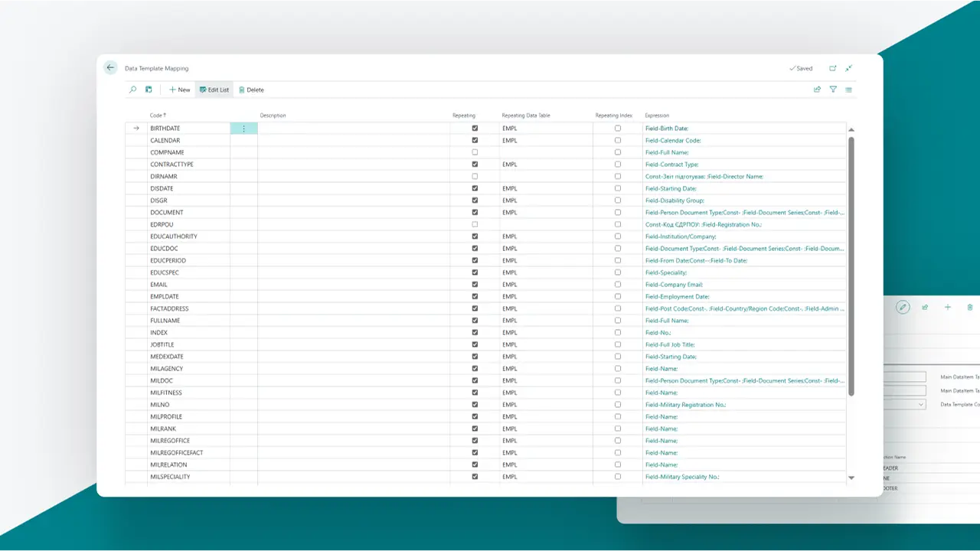The height and width of the screenshot is (551, 980).
Task: Click the search magnifier icon
Action: coord(132,90)
